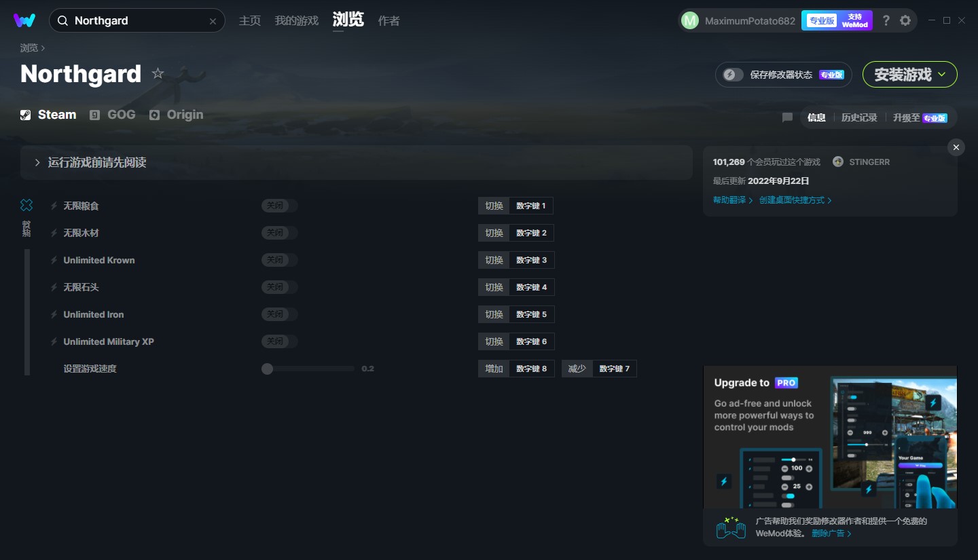
Task: Select the 信息 panel tab
Action: 816,117
